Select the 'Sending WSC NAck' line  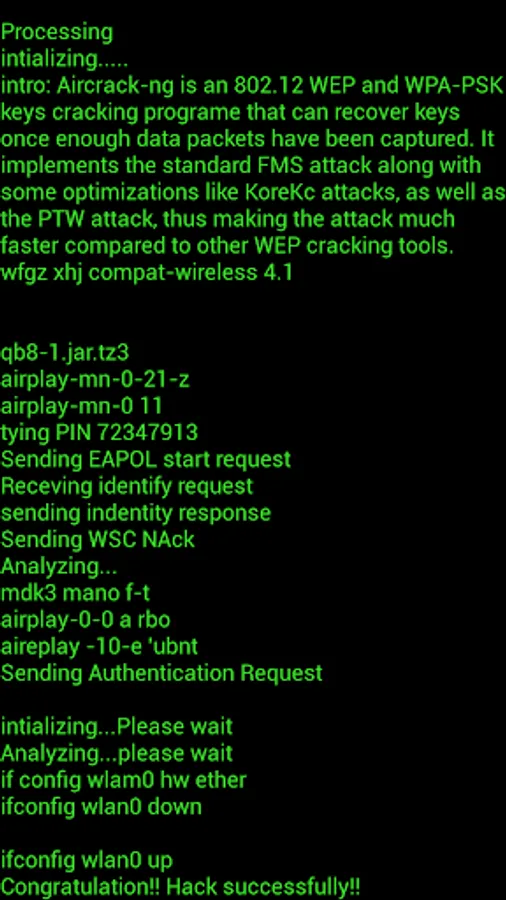coord(98,539)
